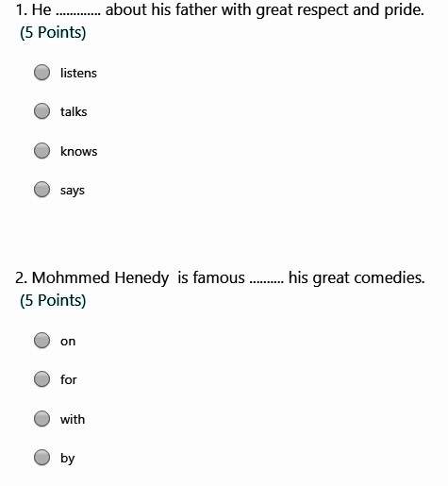Select the 'listens' radio button
This screenshot has width=448, height=486.
pos(41,73)
